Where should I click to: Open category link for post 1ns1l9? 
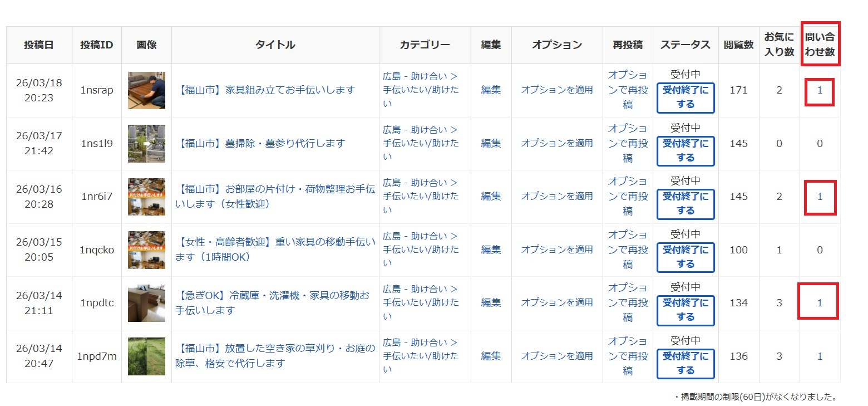(421, 143)
